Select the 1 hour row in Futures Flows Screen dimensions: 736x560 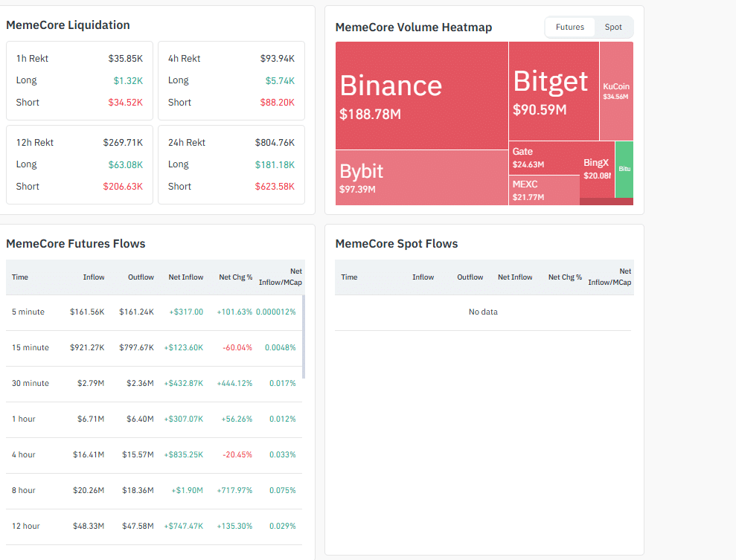pos(153,419)
